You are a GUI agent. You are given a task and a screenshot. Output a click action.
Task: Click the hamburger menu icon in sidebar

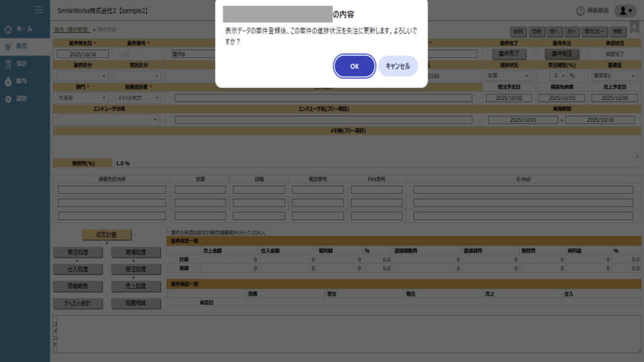click(38, 10)
